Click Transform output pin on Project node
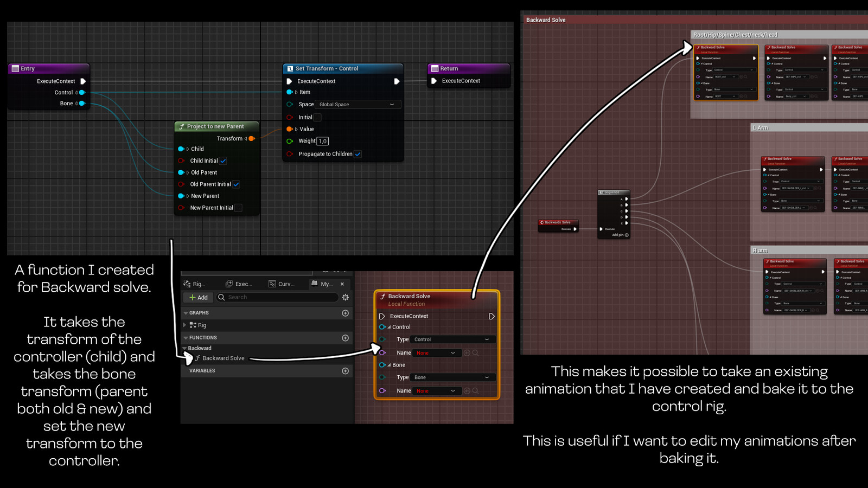The width and height of the screenshot is (868, 488). tap(252, 139)
